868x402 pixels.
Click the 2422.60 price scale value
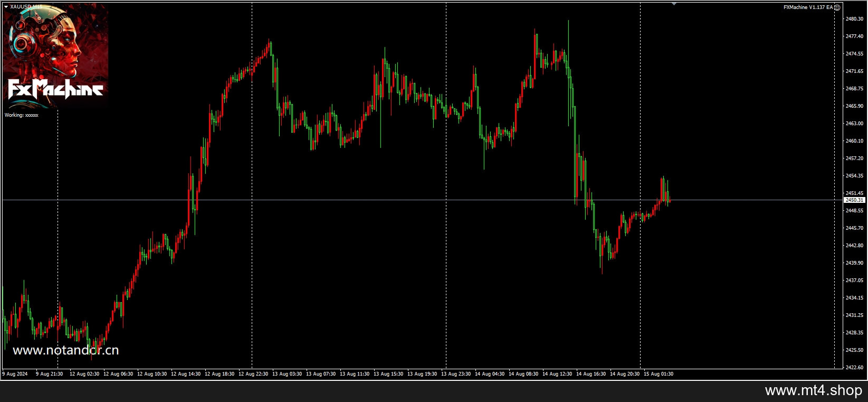tap(854, 368)
